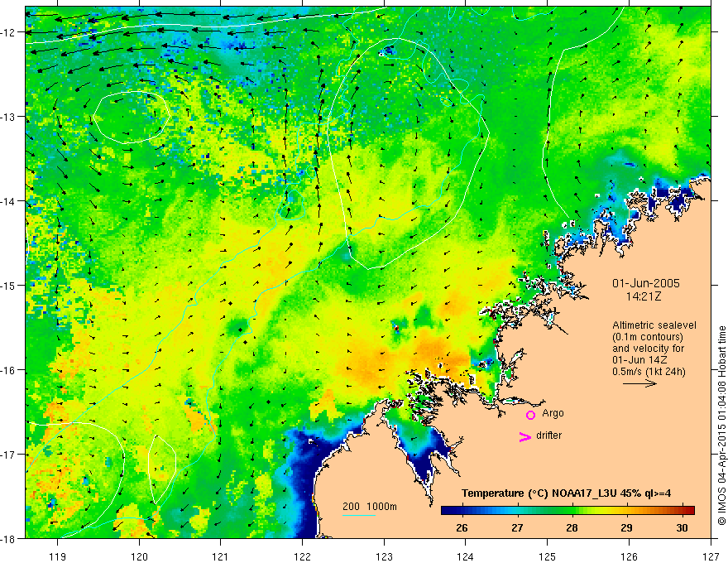The width and height of the screenshot is (728, 563).
Task: Click the magenta drifter arrowhead legend symbol
Action: 525,437
